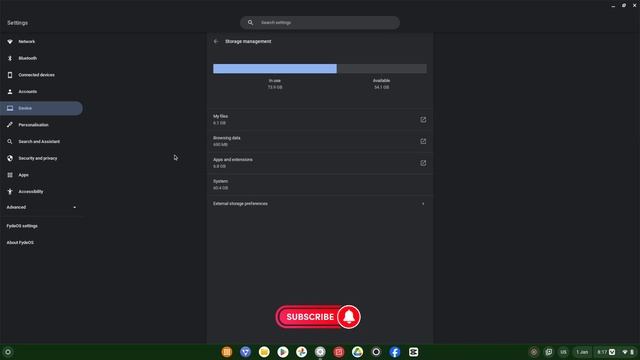Open the status area showing time
640x360 pixels.
[616, 352]
